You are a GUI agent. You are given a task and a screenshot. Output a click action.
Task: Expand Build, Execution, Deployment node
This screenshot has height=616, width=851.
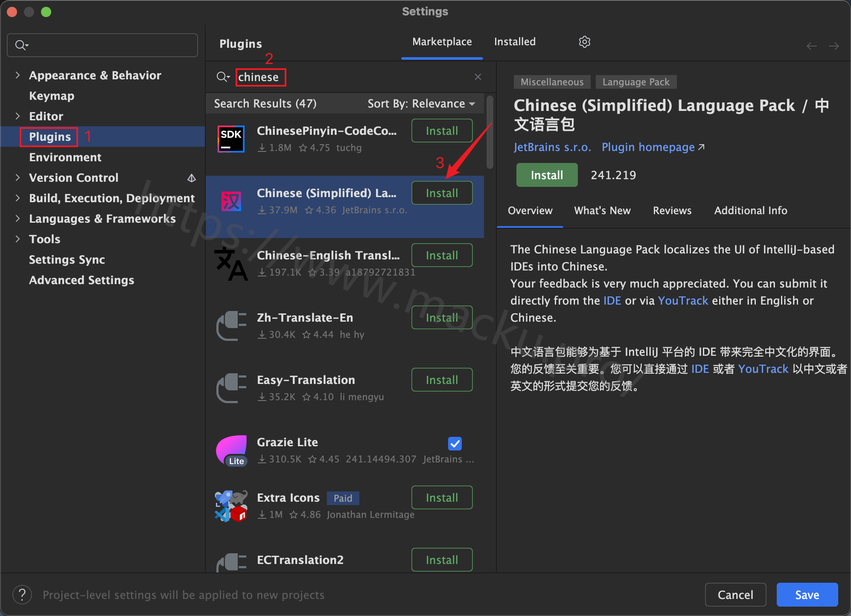[17, 198]
